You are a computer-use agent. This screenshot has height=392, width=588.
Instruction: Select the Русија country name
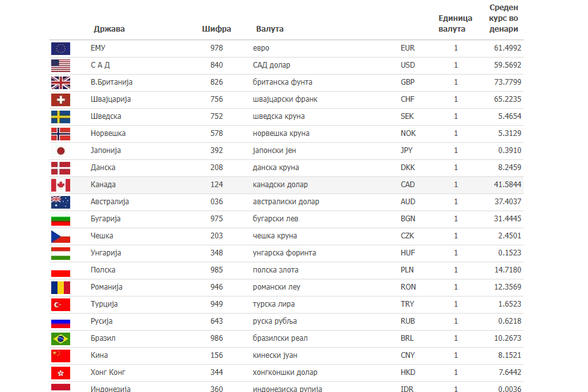[x=102, y=321]
